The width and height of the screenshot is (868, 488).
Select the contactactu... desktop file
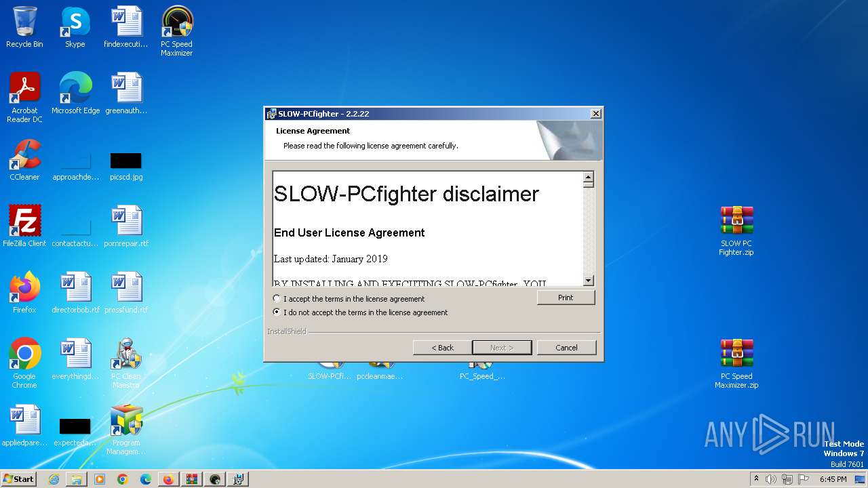point(75,231)
